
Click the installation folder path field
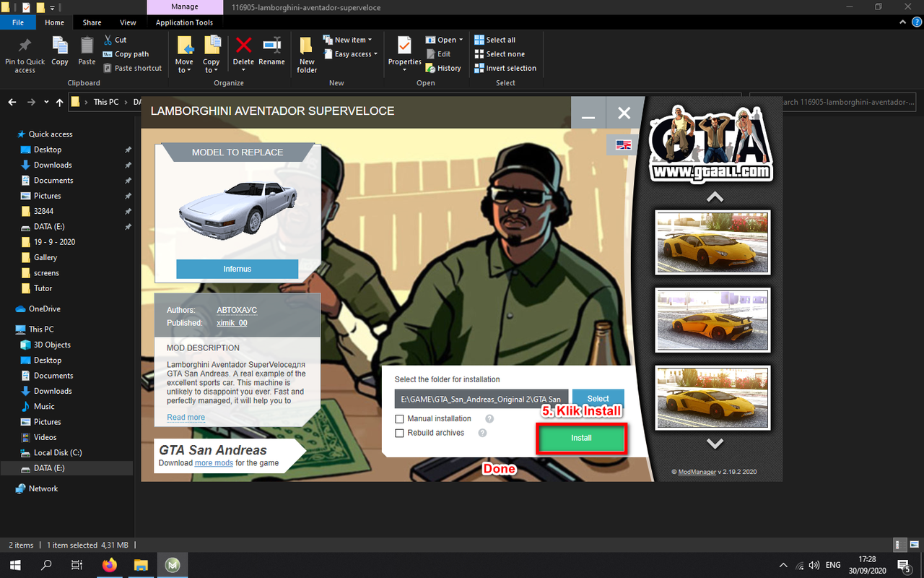point(481,399)
